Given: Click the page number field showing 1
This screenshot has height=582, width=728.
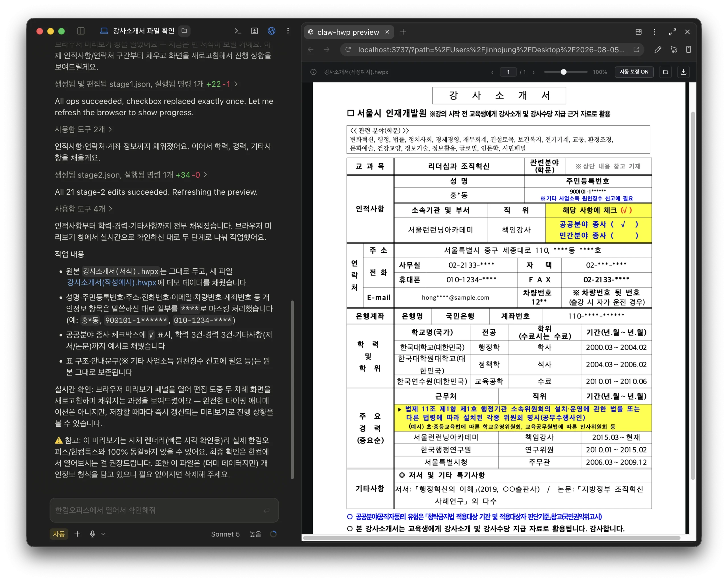Looking at the screenshot, I should (508, 72).
